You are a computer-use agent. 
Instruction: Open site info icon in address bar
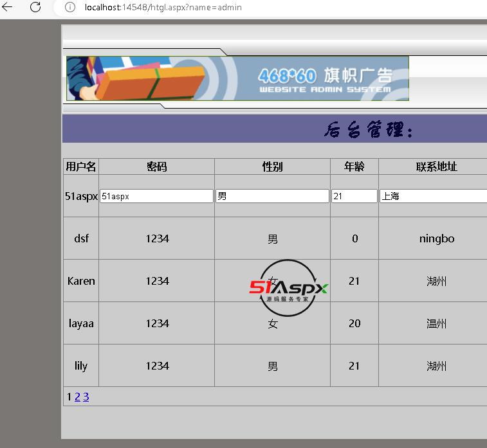pyautogui.click(x=70, y=7)
